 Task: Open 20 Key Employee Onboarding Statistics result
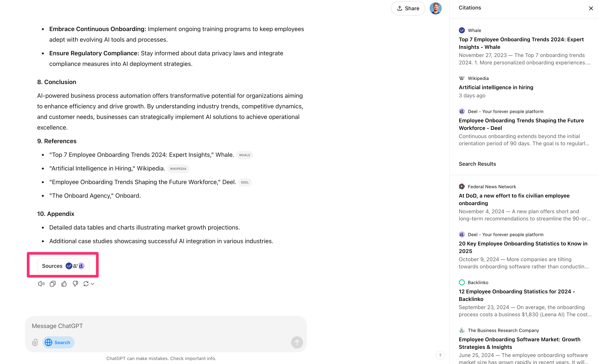[523, 247]
